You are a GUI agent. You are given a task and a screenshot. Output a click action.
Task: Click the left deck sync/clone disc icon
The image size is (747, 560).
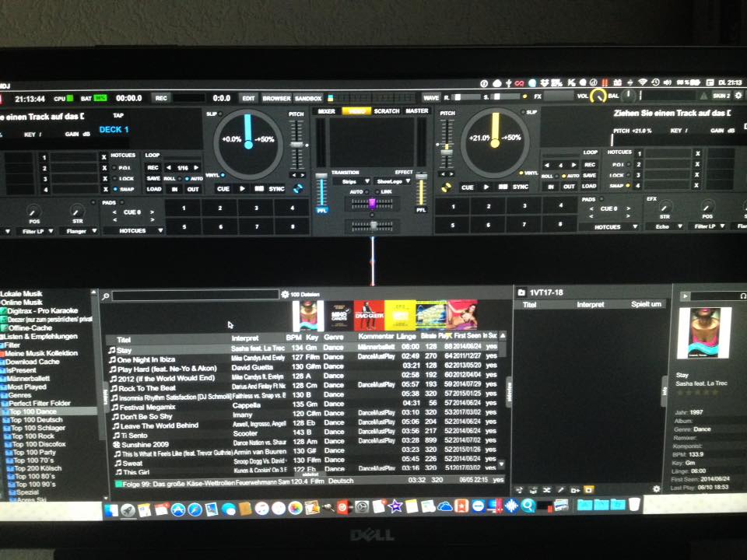point(298,188)
